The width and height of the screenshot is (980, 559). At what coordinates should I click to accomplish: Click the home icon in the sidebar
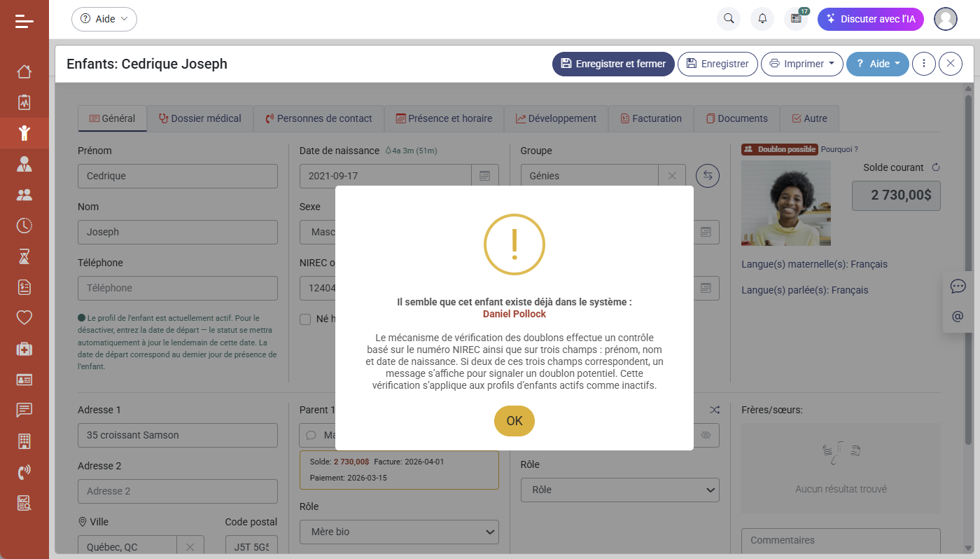(24, 71)
